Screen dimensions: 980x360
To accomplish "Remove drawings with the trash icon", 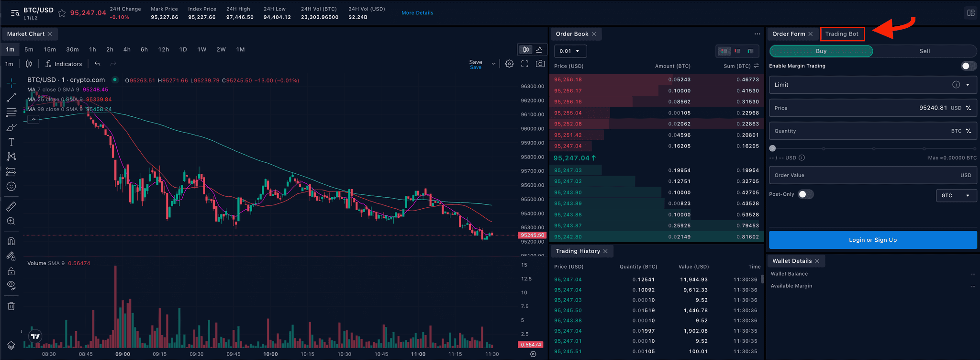I will 11,306.
